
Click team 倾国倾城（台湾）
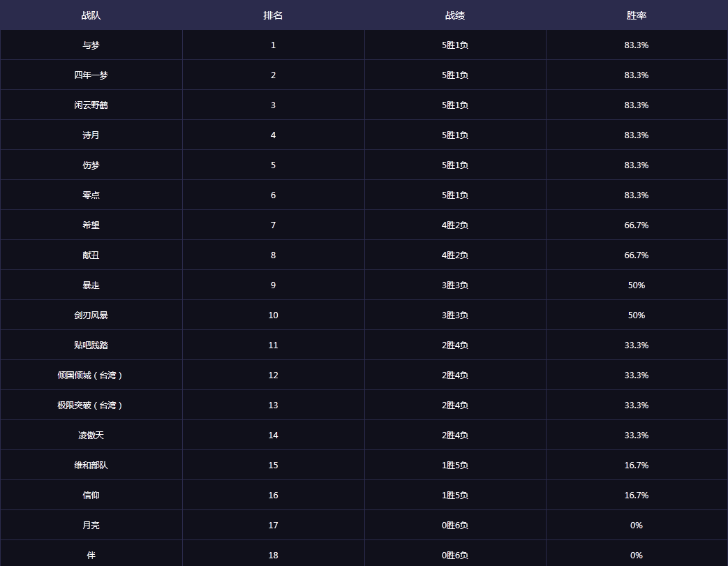click(91, 375)
